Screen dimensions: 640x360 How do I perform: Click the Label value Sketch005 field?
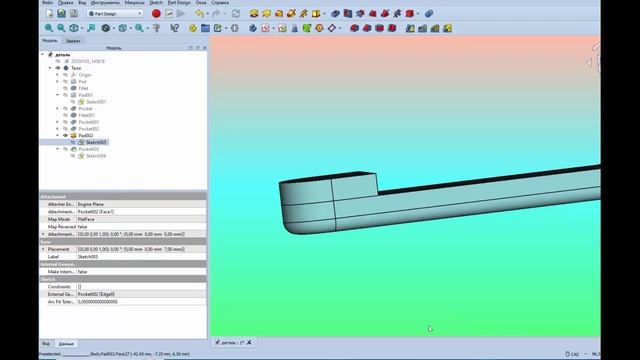pyautogui.click(x=141, y=257)
